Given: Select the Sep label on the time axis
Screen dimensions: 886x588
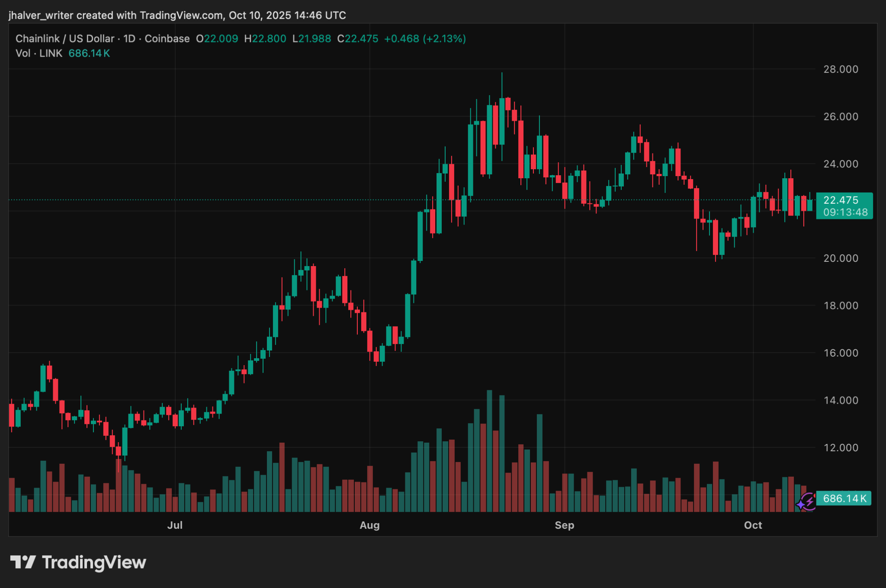Looking at the screenshot, I should tap(565, 525).
